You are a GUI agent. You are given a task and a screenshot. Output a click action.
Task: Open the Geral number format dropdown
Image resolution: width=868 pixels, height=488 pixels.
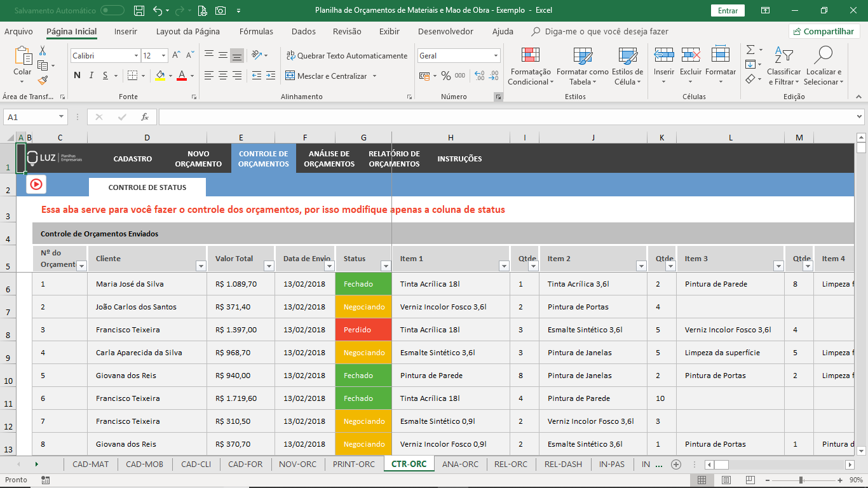coord(496,56)
